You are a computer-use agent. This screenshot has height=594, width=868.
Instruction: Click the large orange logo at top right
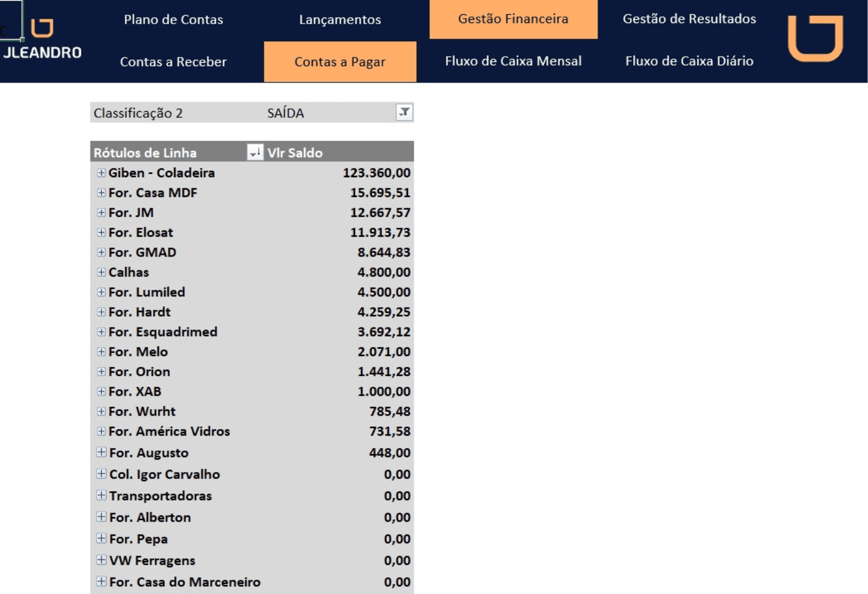point(815,38)
